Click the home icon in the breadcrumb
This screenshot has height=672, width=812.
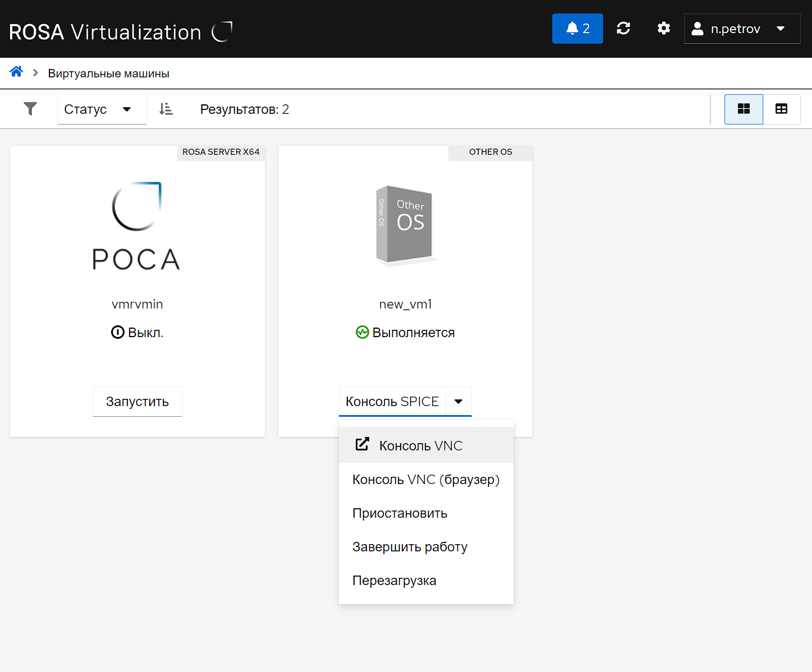(x=16, y=72)
